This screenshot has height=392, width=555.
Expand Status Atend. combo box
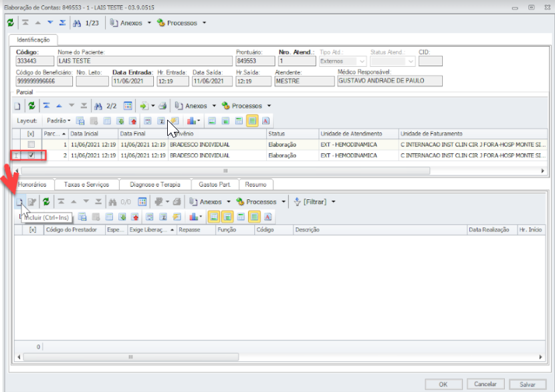[411, 62]
